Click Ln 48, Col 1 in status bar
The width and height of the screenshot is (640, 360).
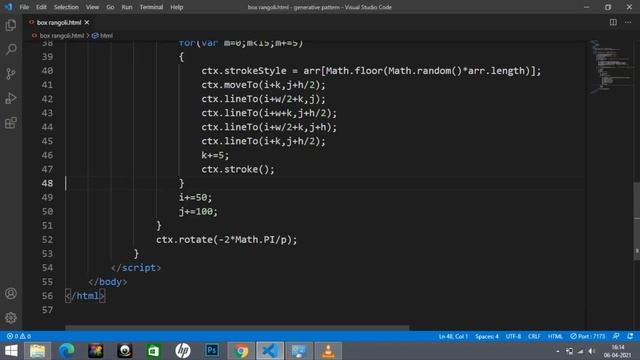pyautogui.click(x=453, y=336)
